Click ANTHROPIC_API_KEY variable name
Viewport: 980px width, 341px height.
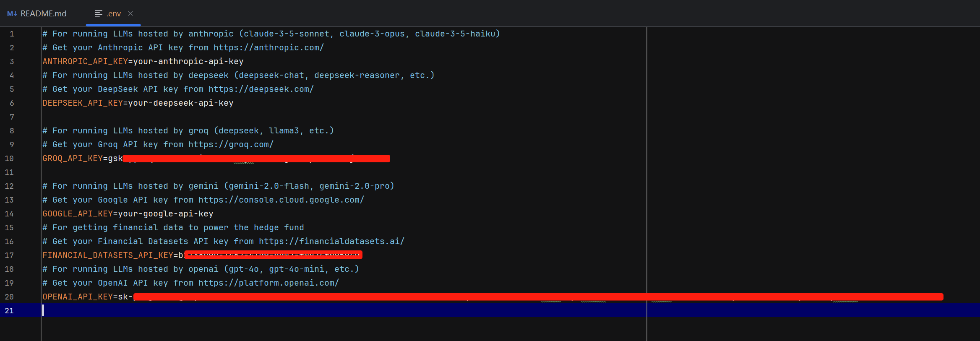(85, 61)
